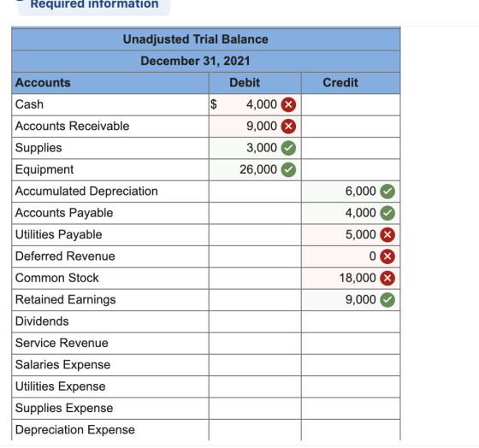Select the Utilities Expense account label

60,386
